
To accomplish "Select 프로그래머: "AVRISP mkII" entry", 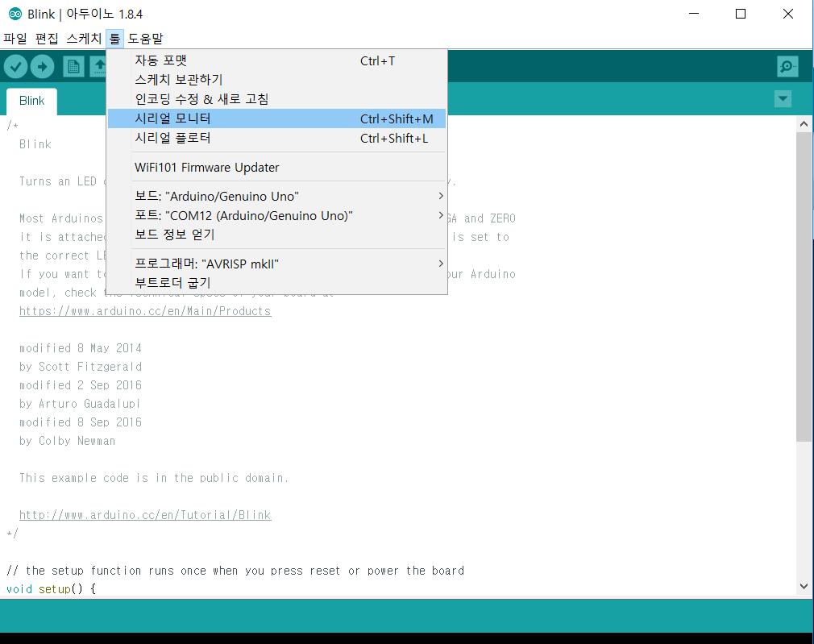I will tap(276, 264).
